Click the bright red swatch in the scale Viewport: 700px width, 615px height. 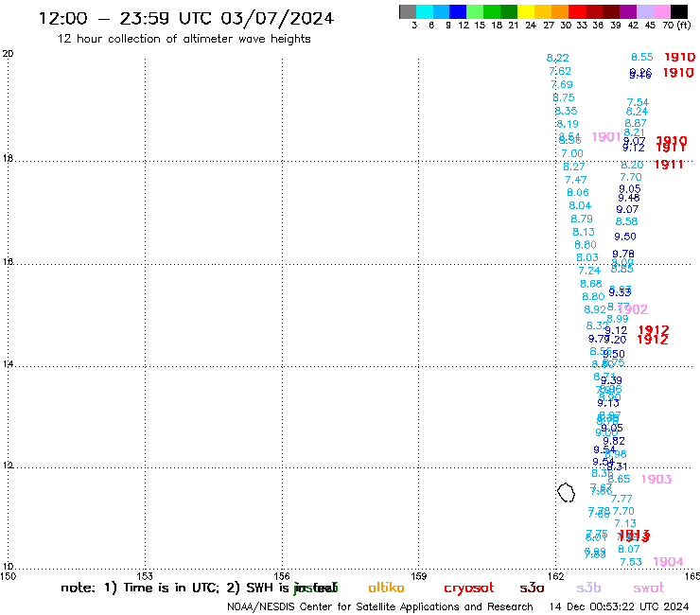pyautogui.click(x=577, y=11)
